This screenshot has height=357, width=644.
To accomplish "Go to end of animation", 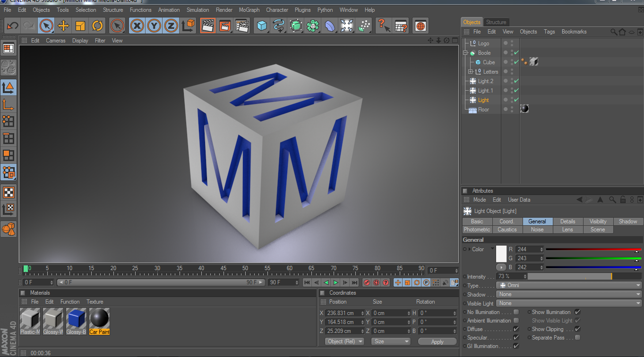I will point(354,282).
